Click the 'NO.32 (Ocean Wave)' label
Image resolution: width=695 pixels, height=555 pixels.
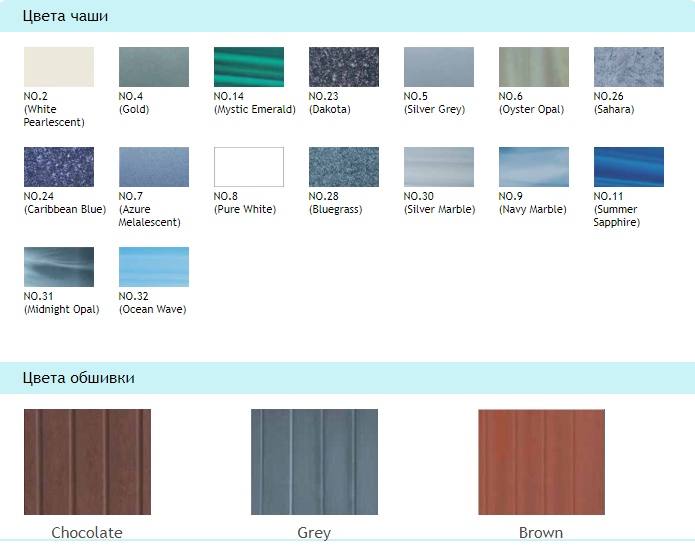(x=152, y=303)
